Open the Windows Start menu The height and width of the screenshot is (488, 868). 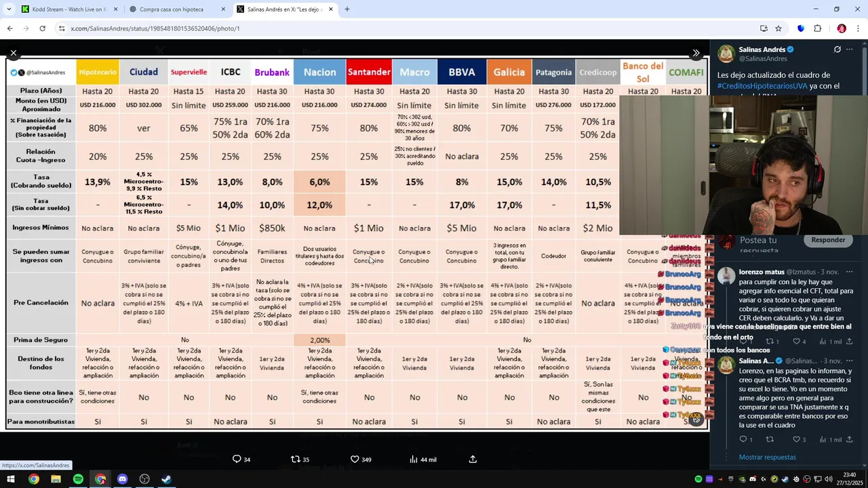click(x=11, y=479)
